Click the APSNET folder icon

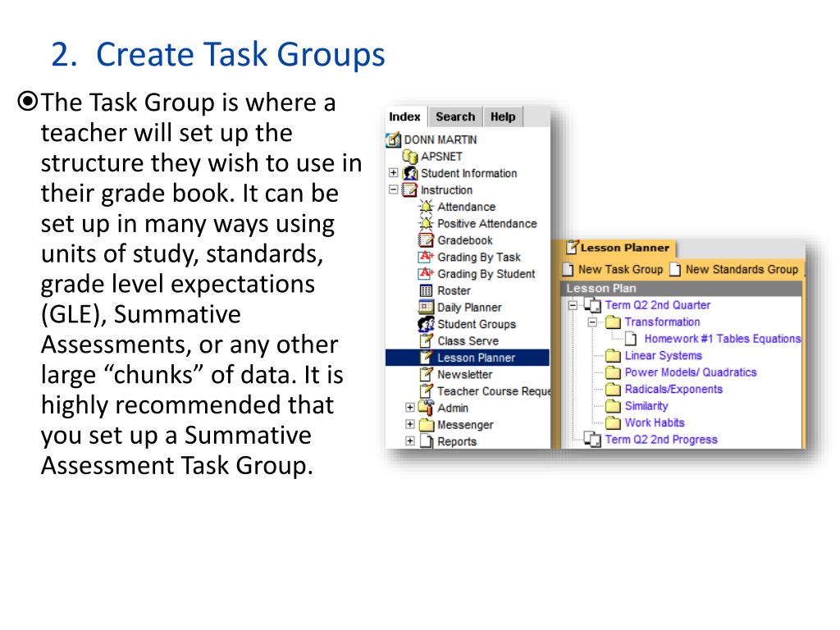tap(410, 157)
